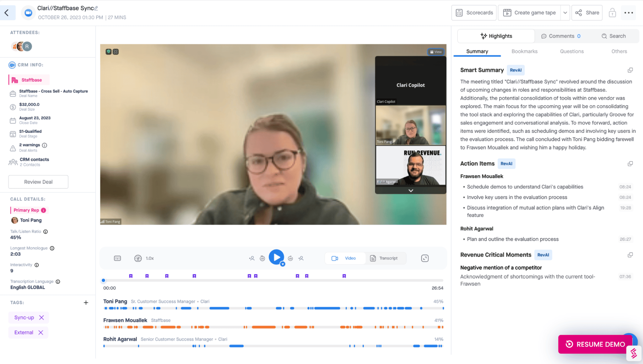Remove the Sync-up tag

point(41,318)
